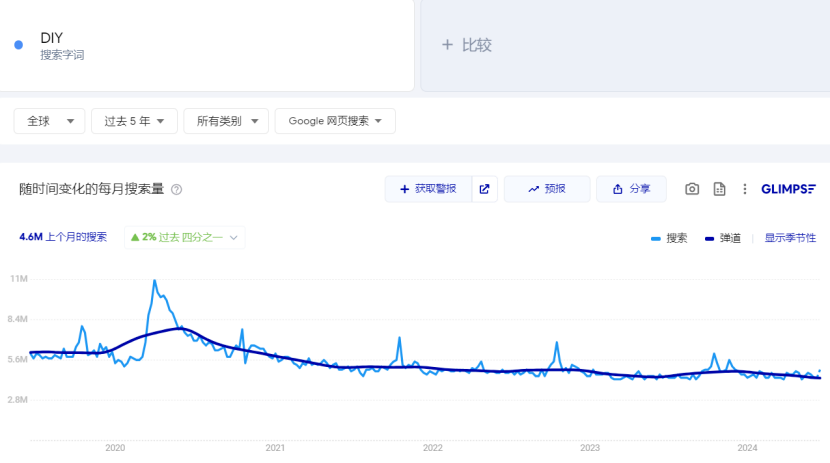The image size is (830, 463).
Task: Click the camera screenshot icon
Action: coord(692,189)
